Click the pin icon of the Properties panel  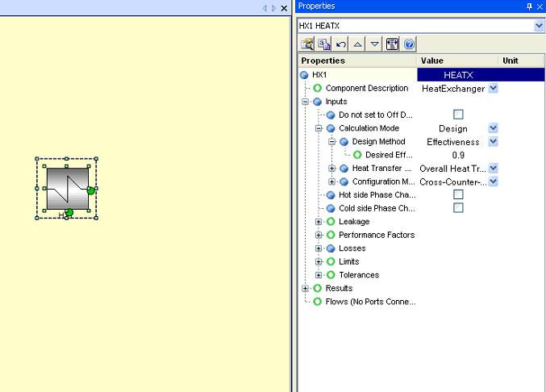click(529, 6)
